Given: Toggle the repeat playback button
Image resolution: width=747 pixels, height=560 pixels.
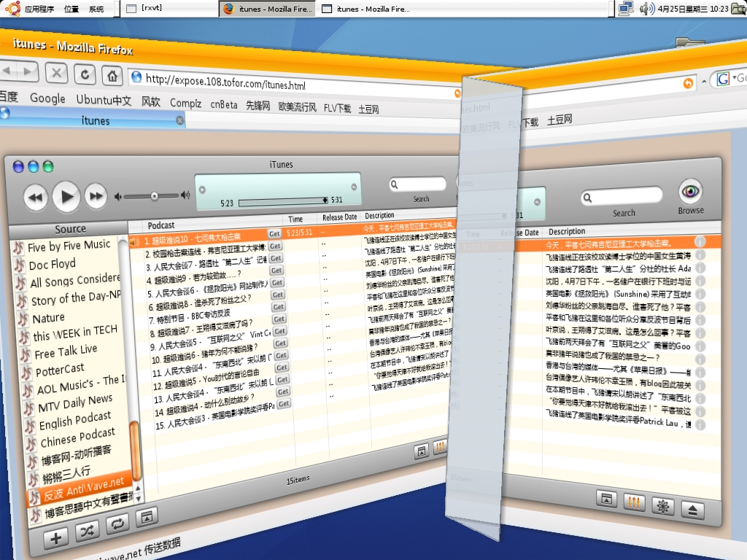Looking at the screenshot, I should point(117,524).
